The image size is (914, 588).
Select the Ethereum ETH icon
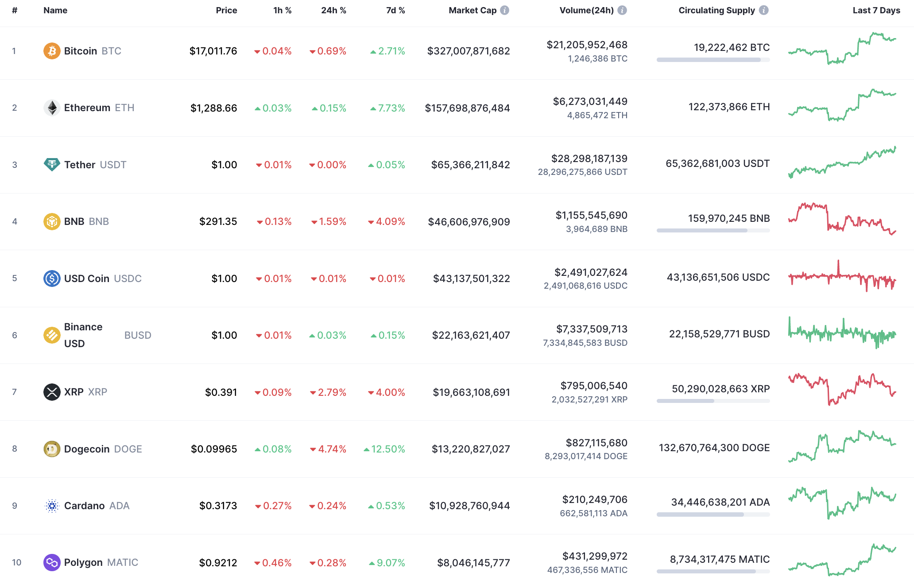52,108
